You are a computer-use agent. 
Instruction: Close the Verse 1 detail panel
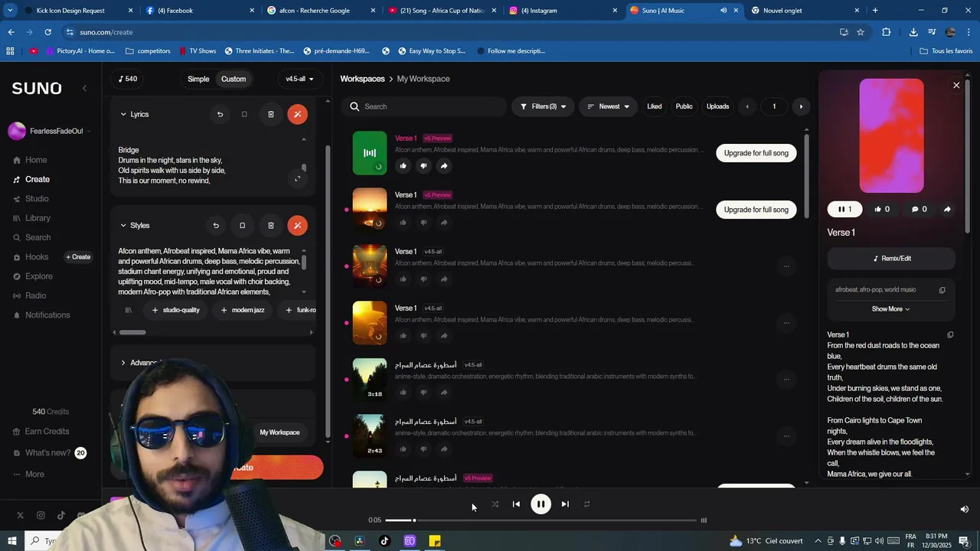[956, 86]
